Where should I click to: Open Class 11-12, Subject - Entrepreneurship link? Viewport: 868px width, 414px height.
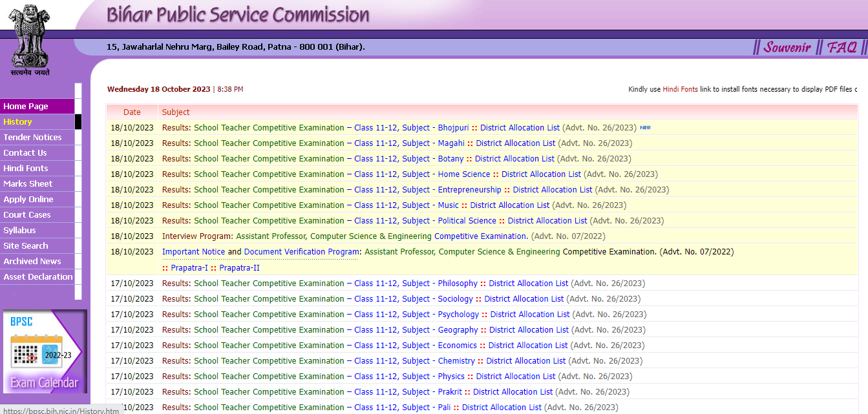[428, 190]
